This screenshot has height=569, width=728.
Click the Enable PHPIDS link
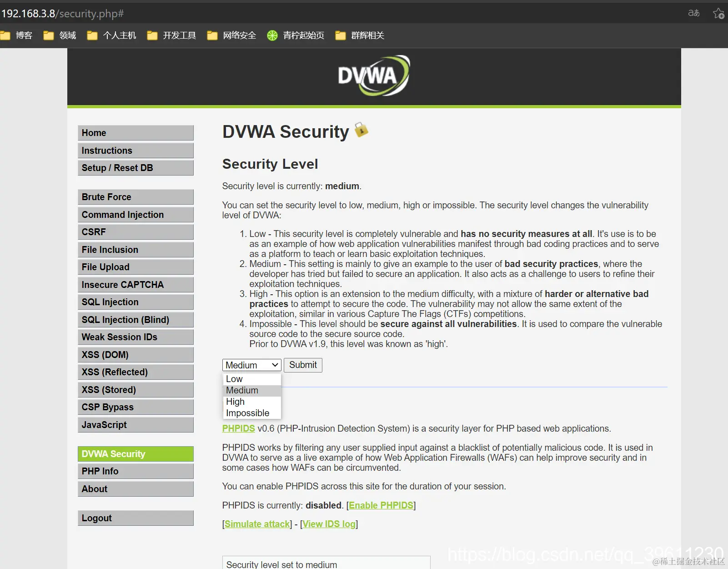381,505
